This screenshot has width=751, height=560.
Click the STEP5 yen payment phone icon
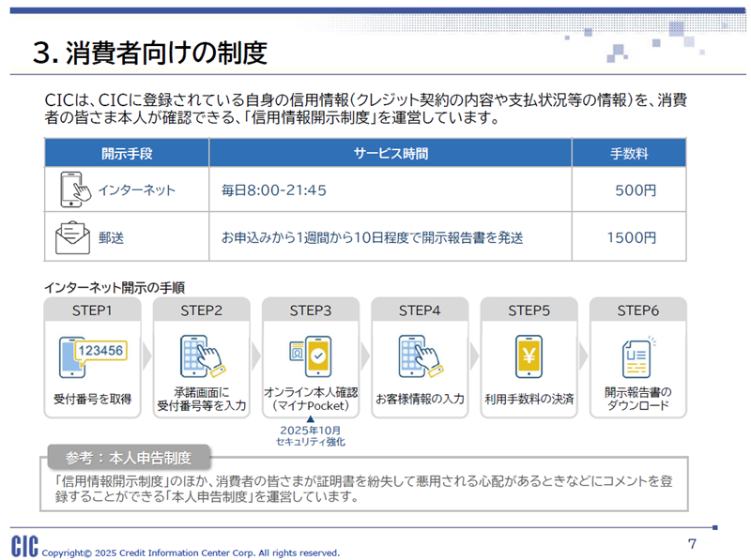coord(529,356)
